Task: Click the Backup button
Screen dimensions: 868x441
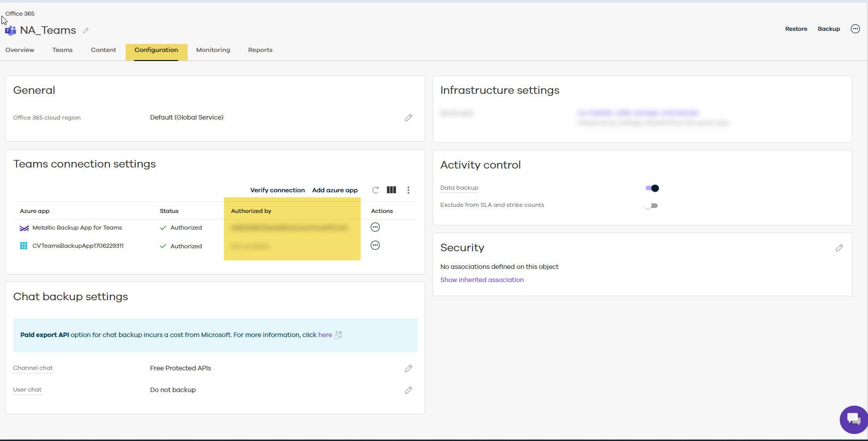Action: [829, 29]
